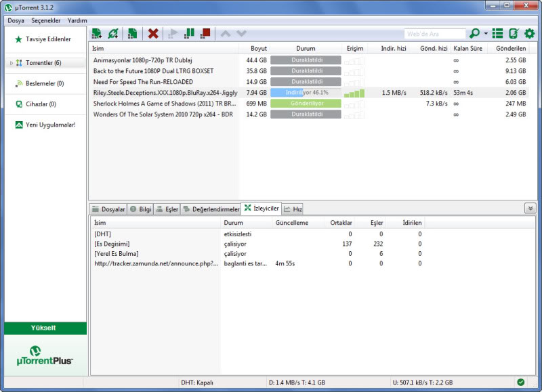Switch to the Dosyalar tab
The image size is (542, 392).
tap(108, 209)
